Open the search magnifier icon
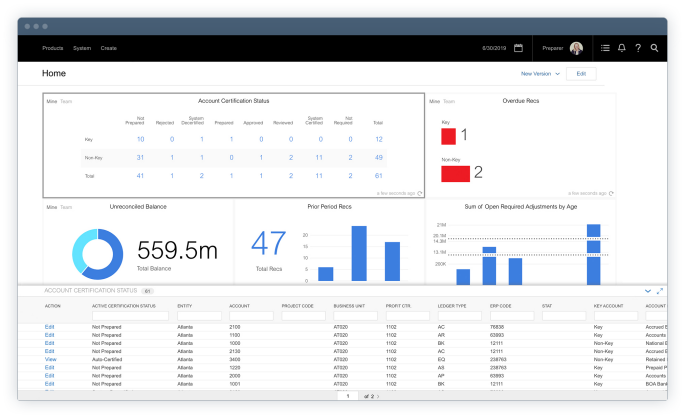Viewport: 685px width, 418px height. (654, 48)
